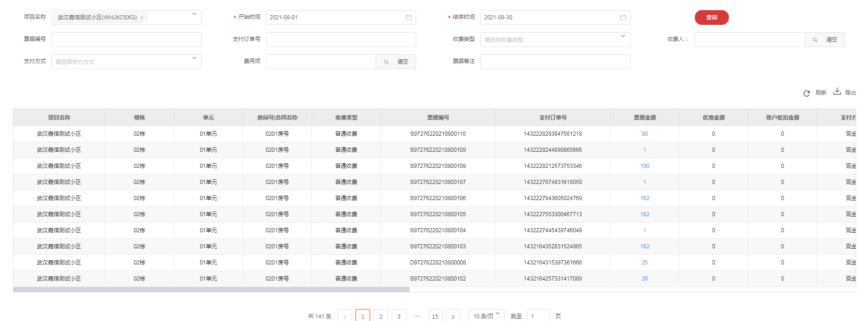
Task: Click the table's horizontal scrollbar
Action: coord(211,290)
